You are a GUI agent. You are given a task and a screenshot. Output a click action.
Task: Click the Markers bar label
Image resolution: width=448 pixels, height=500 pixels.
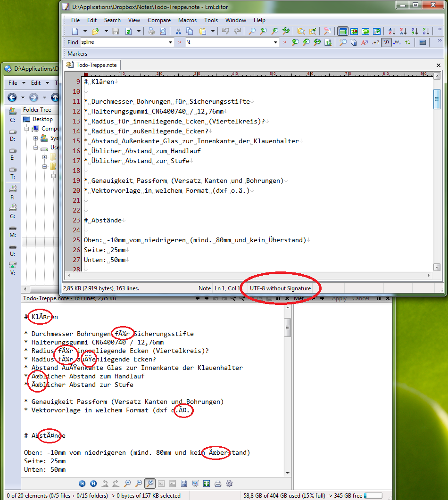[x=77, y=54]
